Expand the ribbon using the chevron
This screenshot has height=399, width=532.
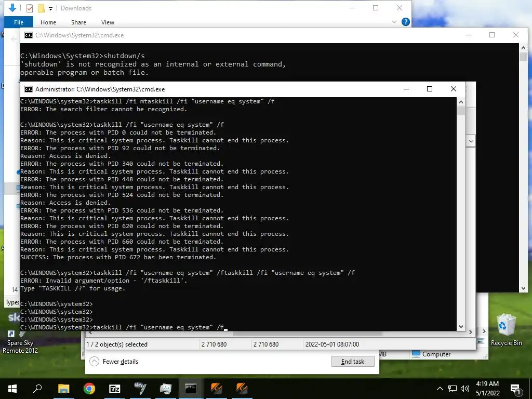[x=394, y=22]
